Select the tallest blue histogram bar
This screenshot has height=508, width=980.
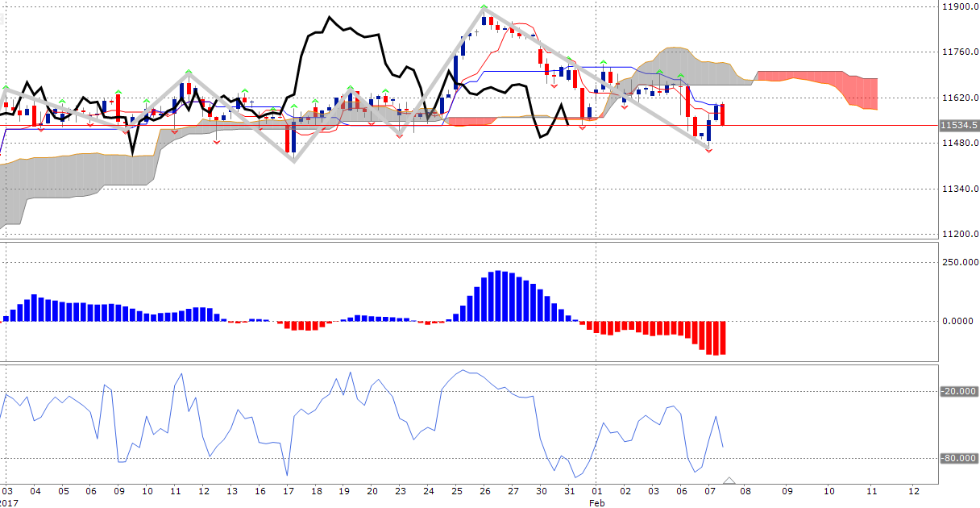tap(499, 296)
